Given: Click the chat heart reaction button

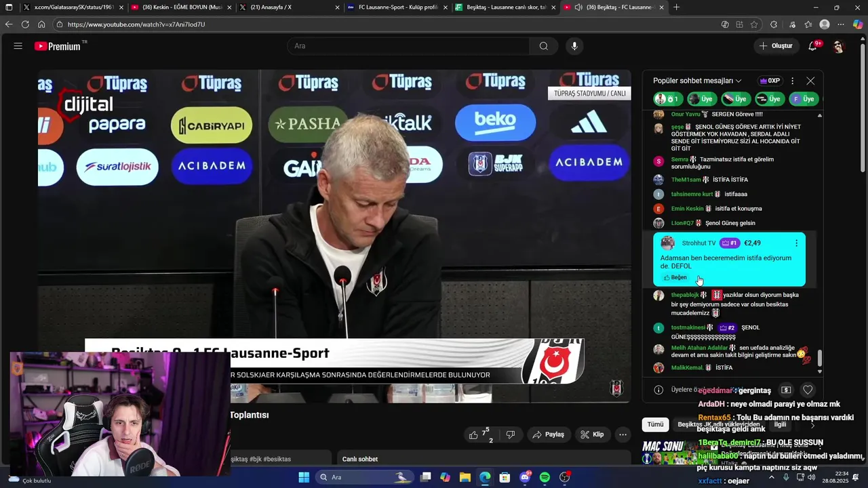Looking at the screenshot, I should (x=808, y=390).
